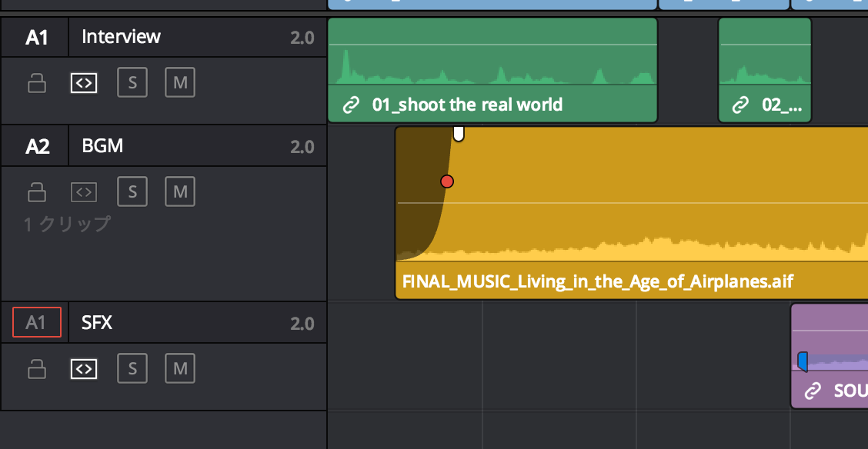The width and height of the screenshot is (868, 449).
Task: Solo the Interview track
Action: pos(132,83)
